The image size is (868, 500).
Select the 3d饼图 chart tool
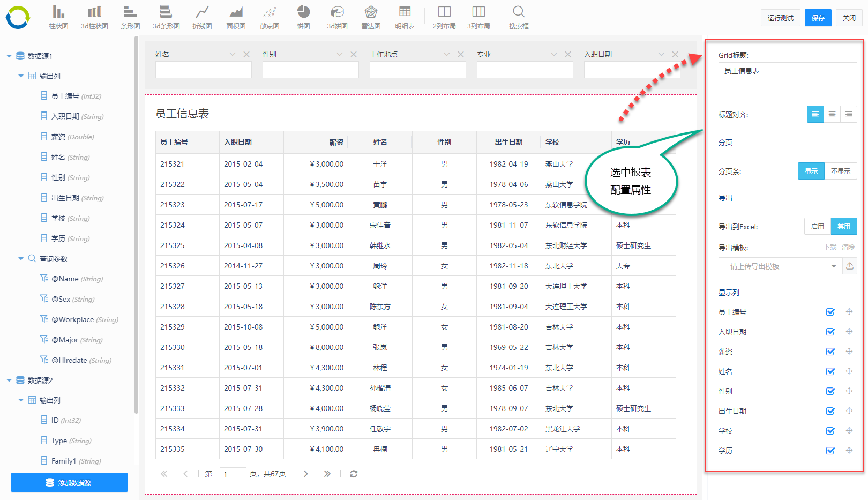[x=338, y=17]
